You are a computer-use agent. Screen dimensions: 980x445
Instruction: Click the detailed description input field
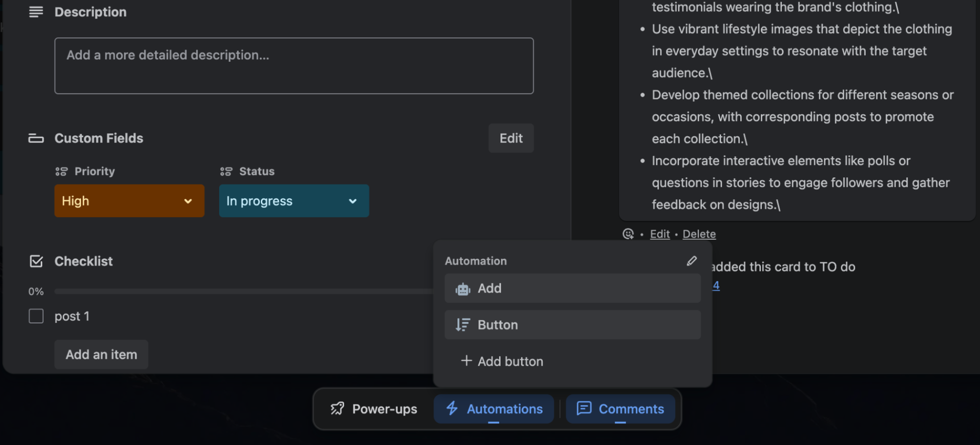point(294,66)
